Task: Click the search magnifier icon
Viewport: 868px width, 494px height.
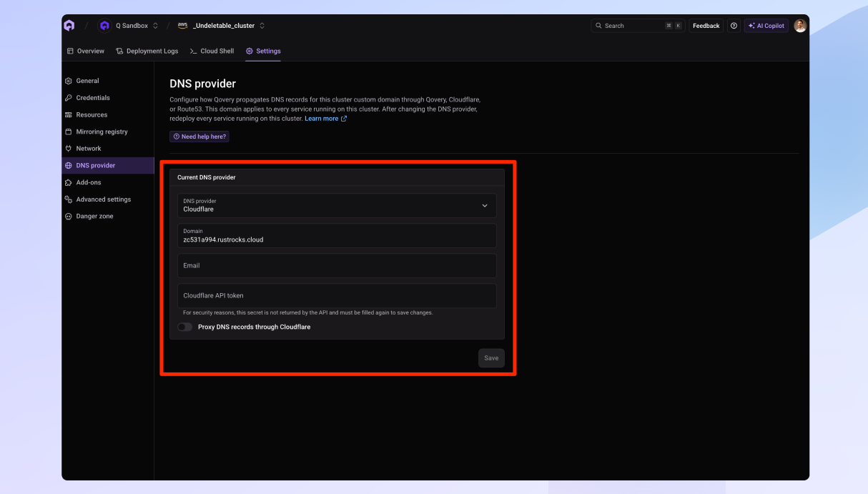Action: pyautogui.click(x=598, y=26)
